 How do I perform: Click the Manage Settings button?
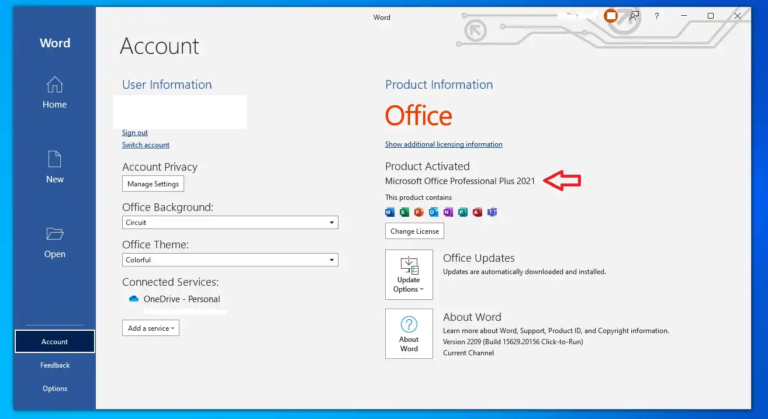tap(153, 184)
